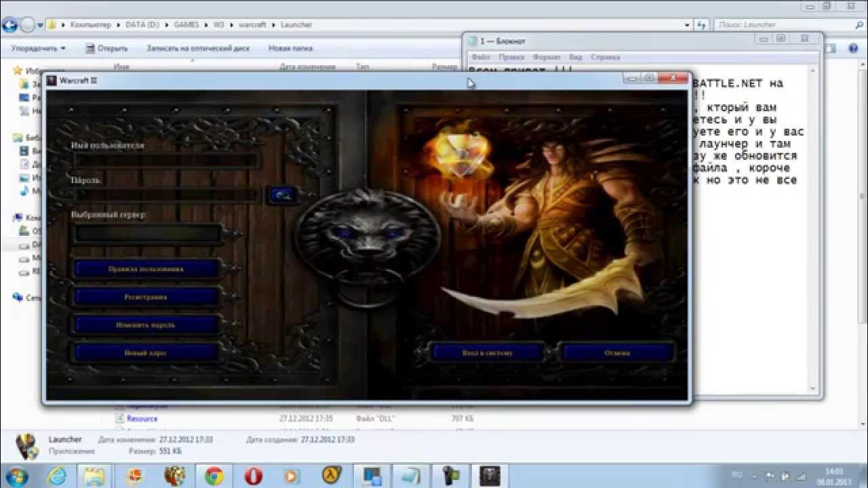Click Правила пользования button
The image size is (868, 488).
click(x=146, y=268)
